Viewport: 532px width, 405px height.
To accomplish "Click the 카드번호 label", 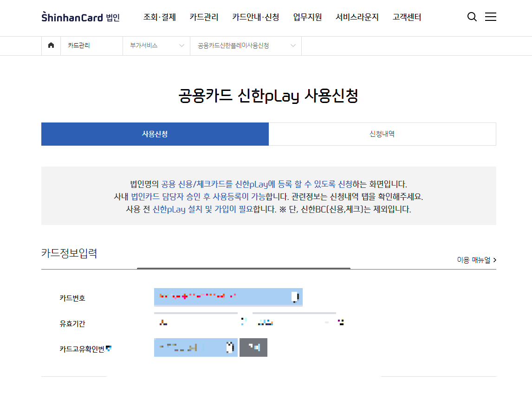I will point(72,298).
